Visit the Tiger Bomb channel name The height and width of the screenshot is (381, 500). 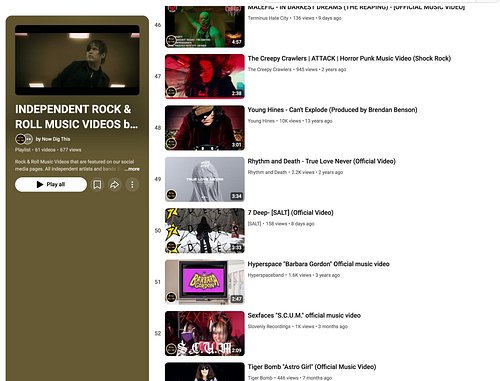tap(260, 378)
